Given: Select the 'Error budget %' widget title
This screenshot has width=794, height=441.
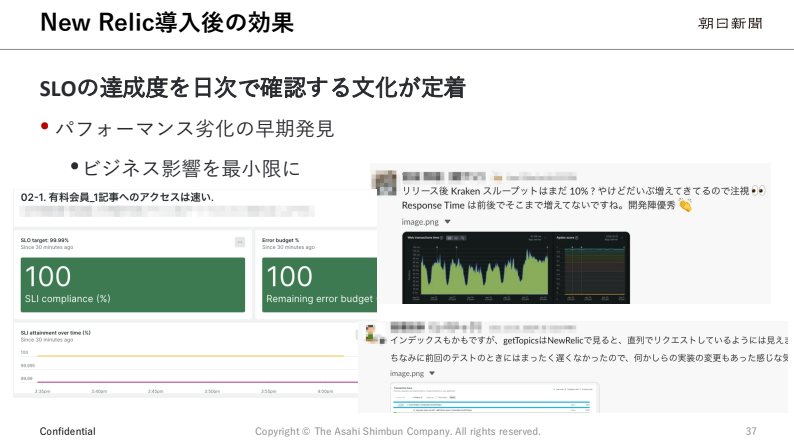Looking at the screenshot, I should click(x=280, y=240).
